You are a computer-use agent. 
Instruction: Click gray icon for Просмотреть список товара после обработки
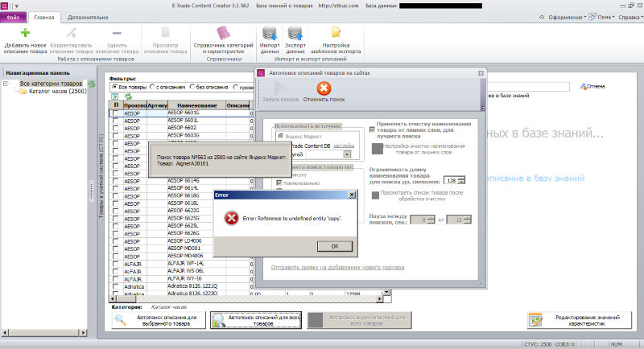(x=375, y=195)
